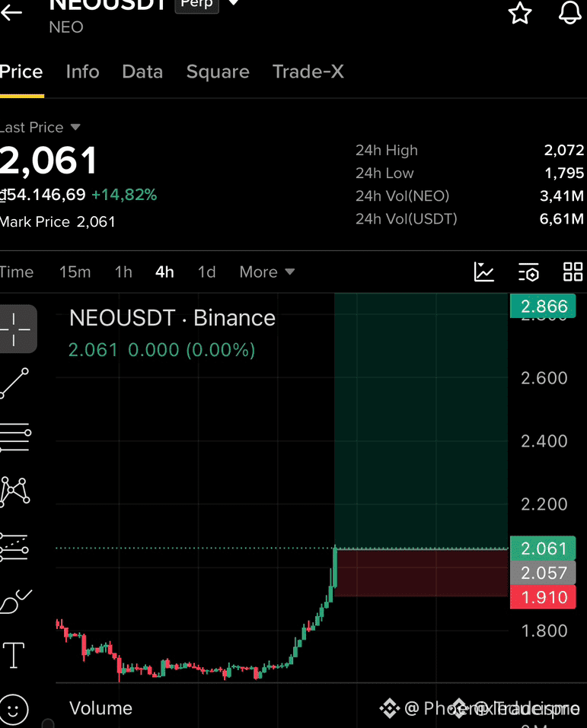Select the horizontal lines drawing tool
587x728 pixels.
15,437
